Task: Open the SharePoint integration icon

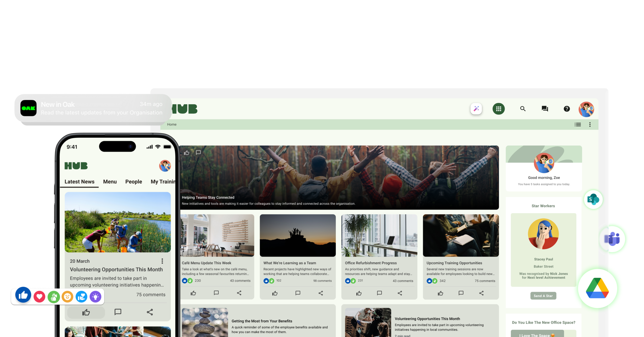Action: (x=593, y=200)
